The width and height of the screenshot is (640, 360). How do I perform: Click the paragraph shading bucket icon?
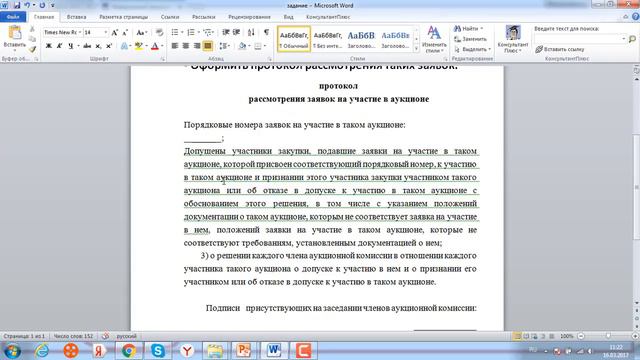pos(242,46)
